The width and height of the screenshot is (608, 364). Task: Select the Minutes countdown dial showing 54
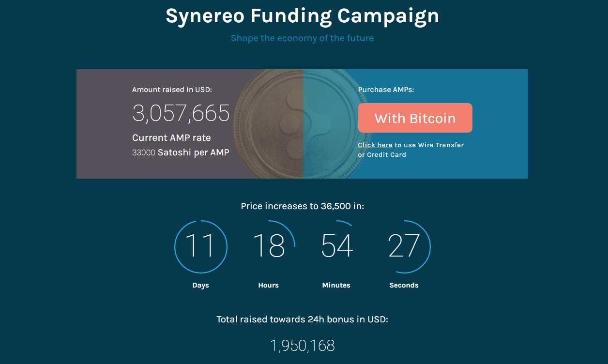[x=336, y=247]
